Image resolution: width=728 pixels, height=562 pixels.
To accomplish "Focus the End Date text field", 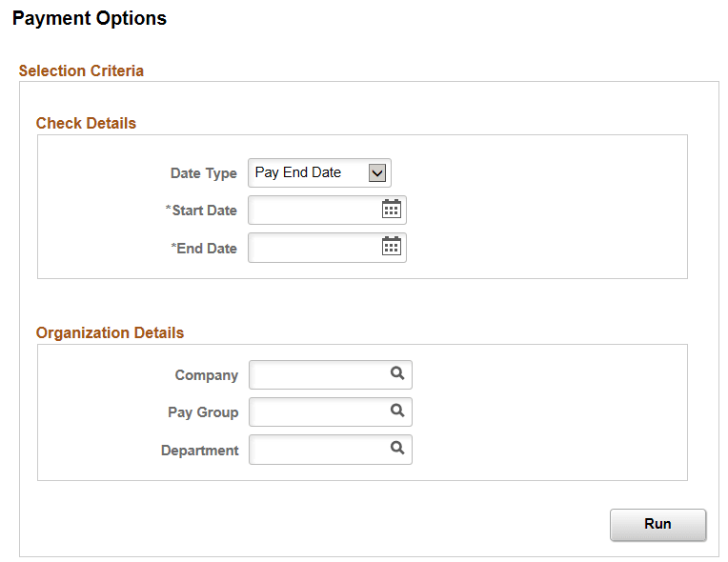I will [x=313, y=247].
